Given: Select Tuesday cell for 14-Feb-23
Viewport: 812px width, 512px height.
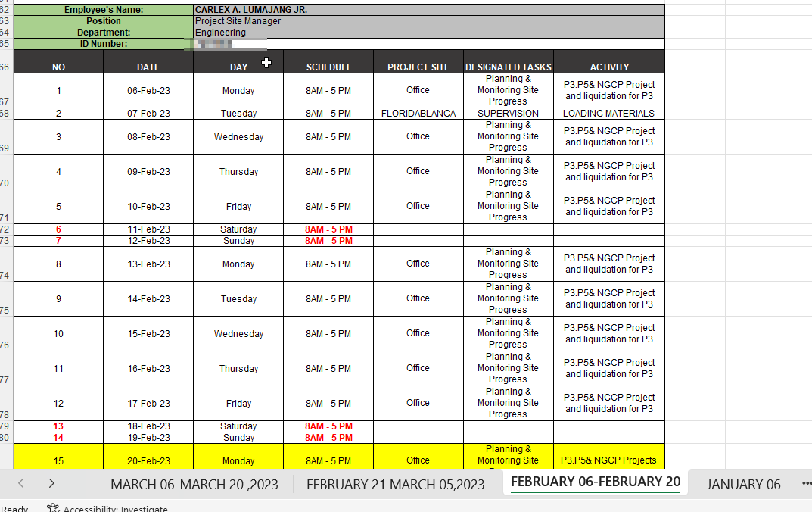Looking at the screenshot, I should tap(238, 299).
